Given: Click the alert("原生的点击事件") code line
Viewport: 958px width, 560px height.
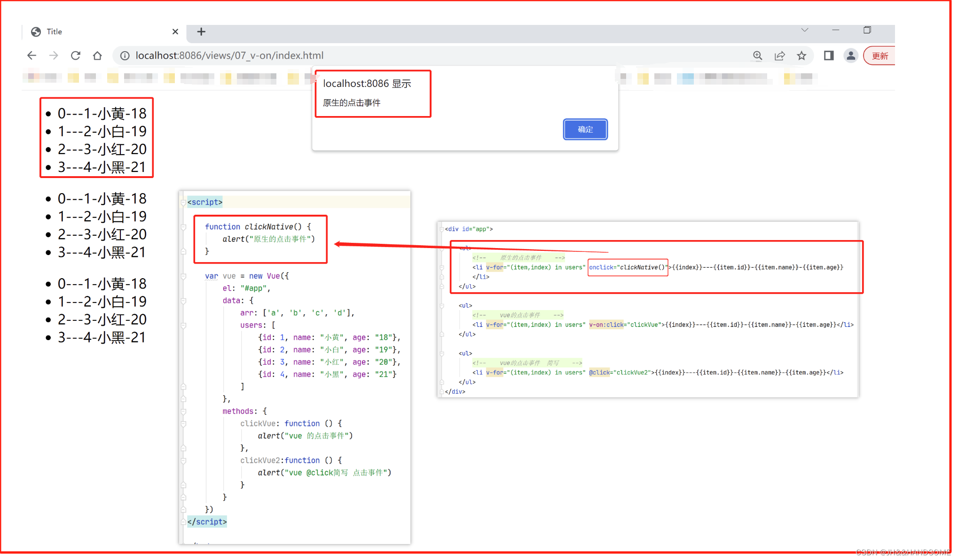Looking at the screenshot, I should click(x=268, y=239).
